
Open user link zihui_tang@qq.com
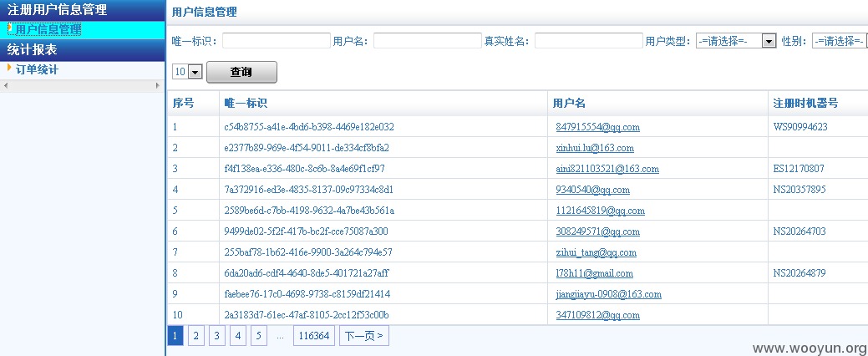click(x=596, y=252)
